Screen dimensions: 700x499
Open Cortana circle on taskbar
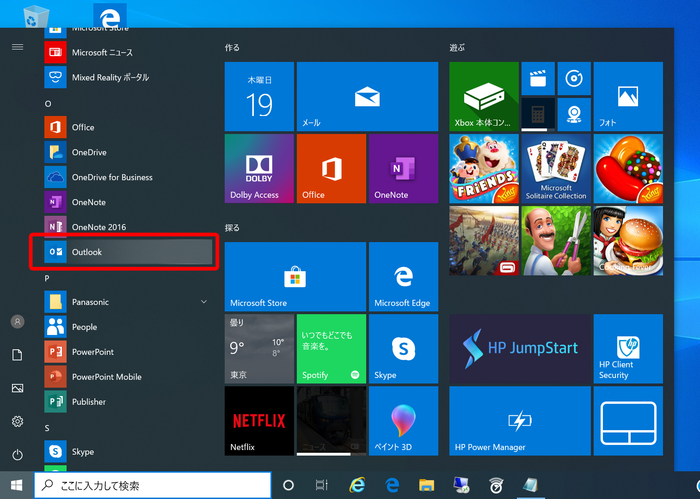288,485
